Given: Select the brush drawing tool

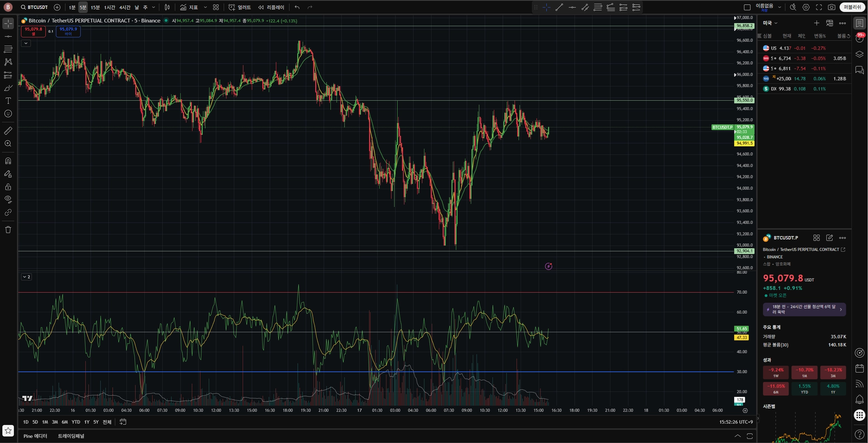Looking at the screenshot, I should 8,88.
